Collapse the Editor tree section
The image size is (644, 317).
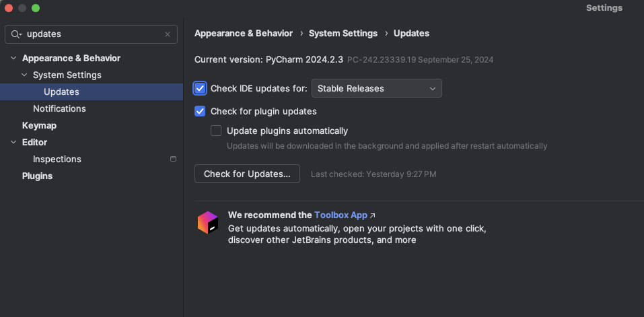(x=13, y=143)
